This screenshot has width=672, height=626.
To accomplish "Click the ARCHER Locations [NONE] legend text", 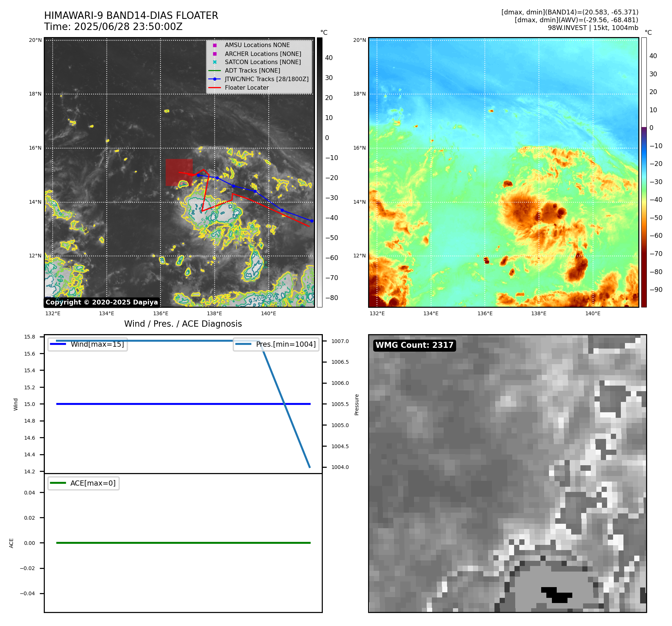I will [x=263, y=54].
